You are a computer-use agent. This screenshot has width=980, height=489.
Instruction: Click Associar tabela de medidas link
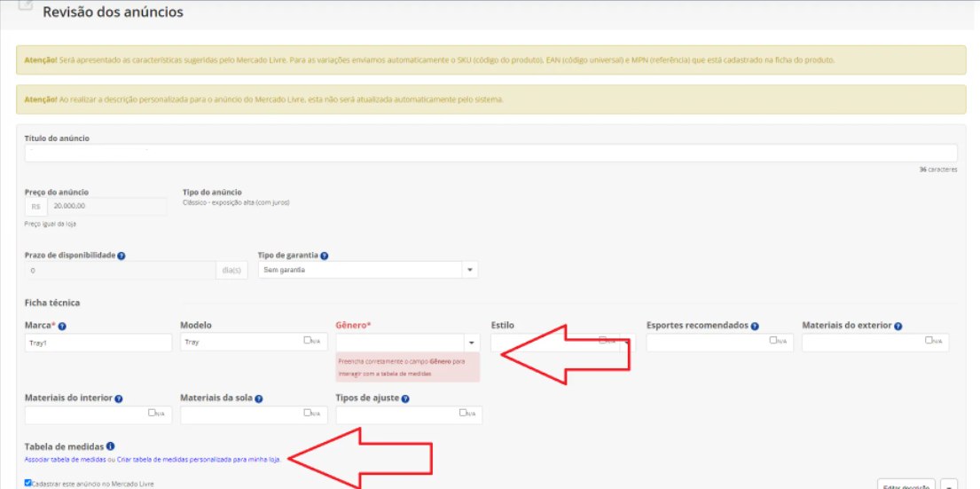[x=65, y=460]
